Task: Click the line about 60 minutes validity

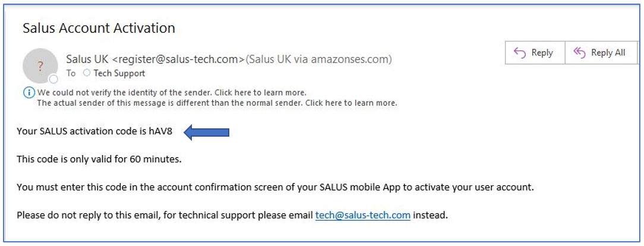Action: [x=99, y=159]
